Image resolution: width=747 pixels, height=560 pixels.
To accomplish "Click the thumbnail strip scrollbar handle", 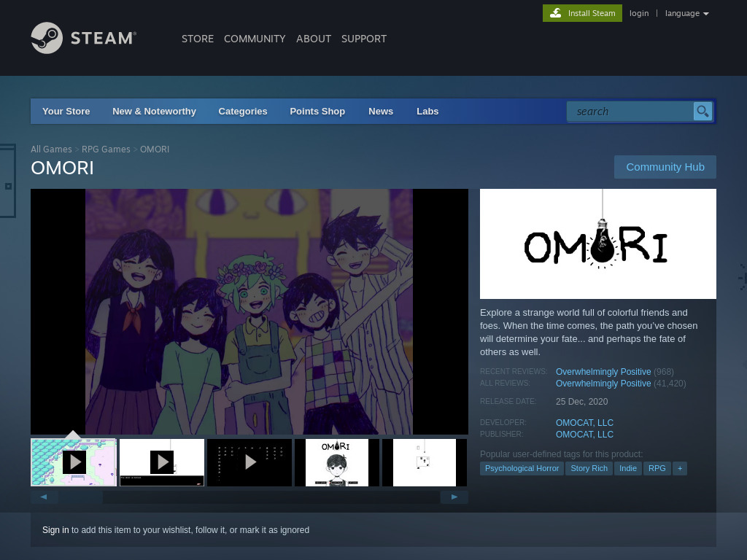I will click(80, 497).
